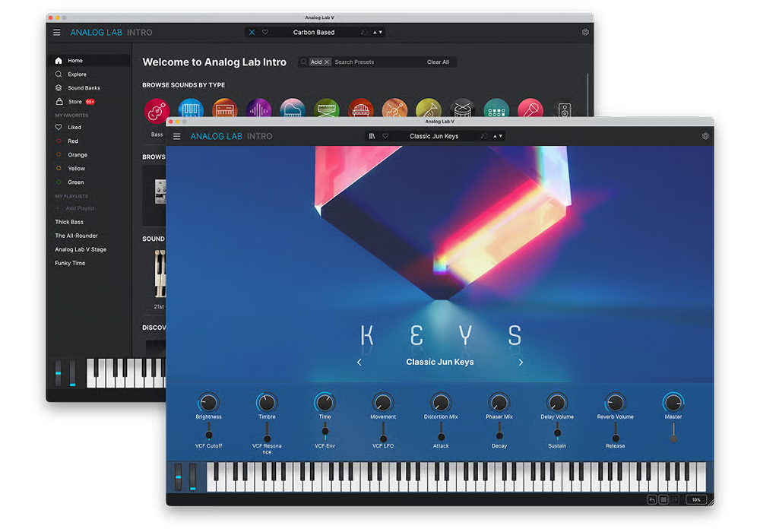This screenshot has height=532, width=760.
Task: Open the edit history list icon
Action: click(x=663, y=499)
